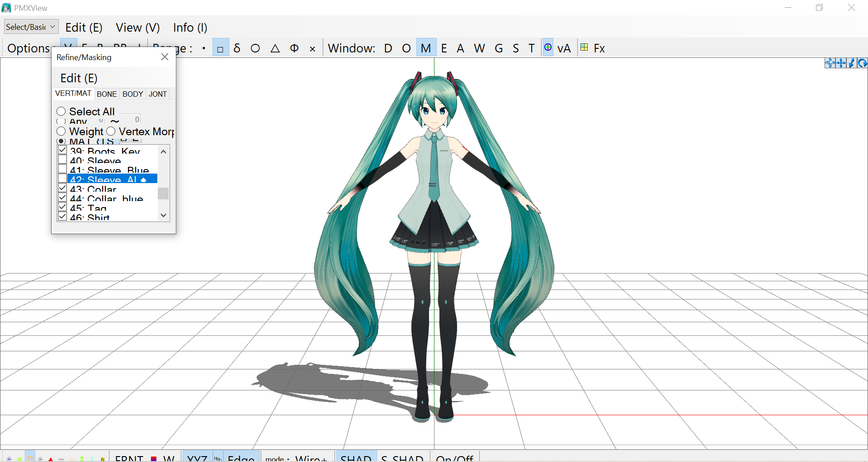Toggle the O window button
This screenshot has width=868, height=462.
pyautogui.click(x=406, y=48)
